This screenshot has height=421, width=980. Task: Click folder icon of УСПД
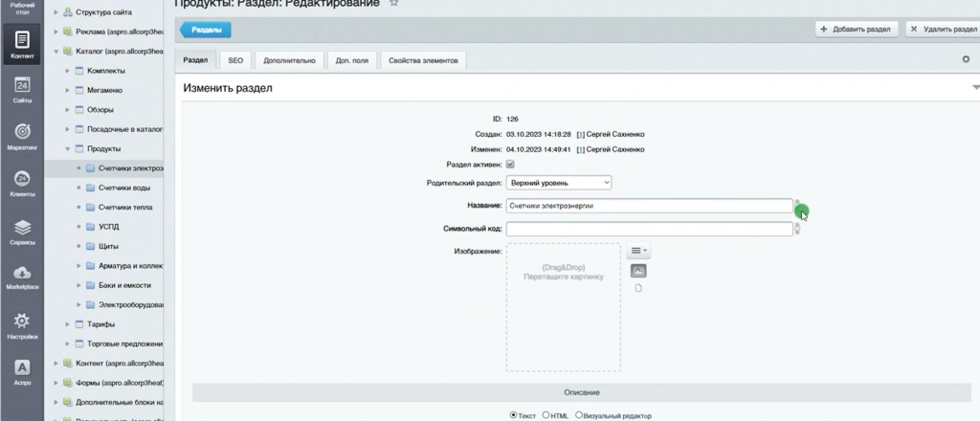click(x=90, y=227)
